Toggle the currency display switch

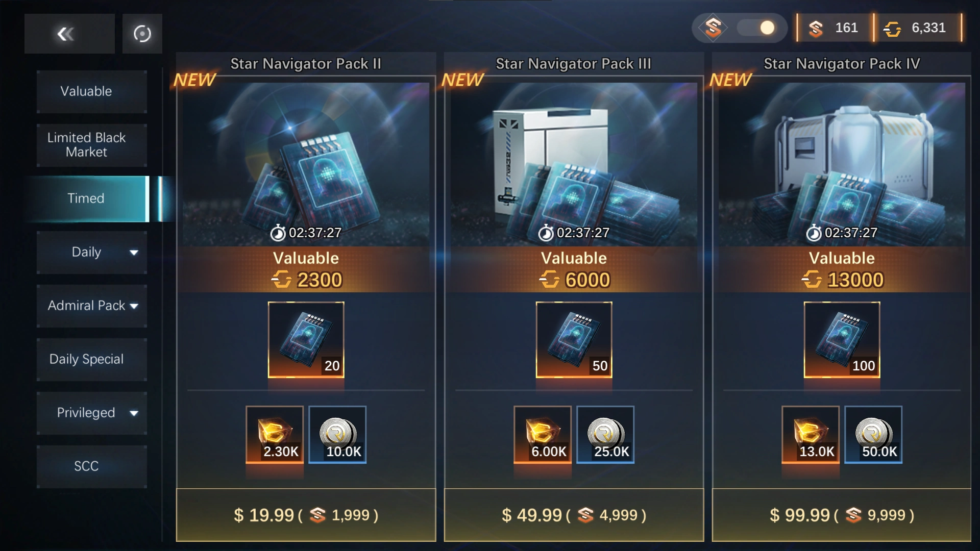[x=756, y=28]
